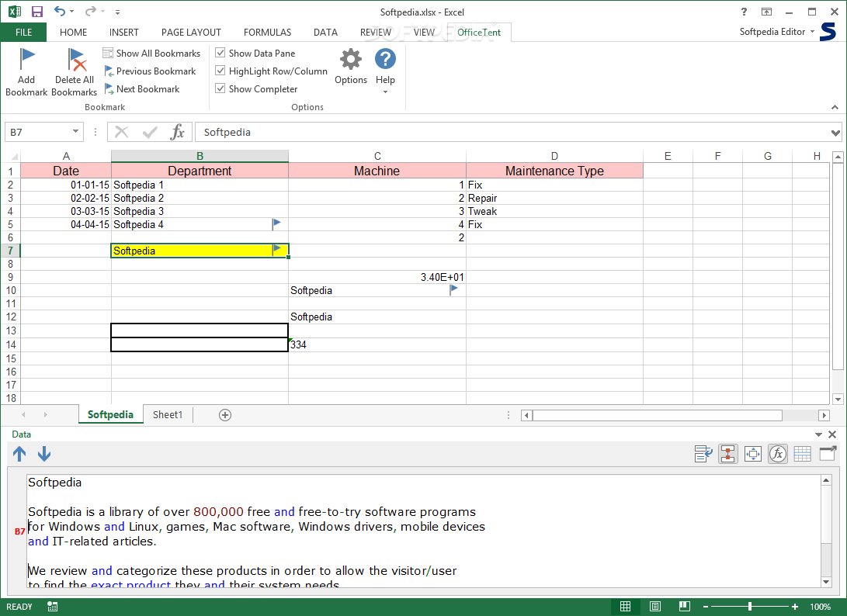Click zoom in plus button
The image size is (847, 616).
coord(795,607)
